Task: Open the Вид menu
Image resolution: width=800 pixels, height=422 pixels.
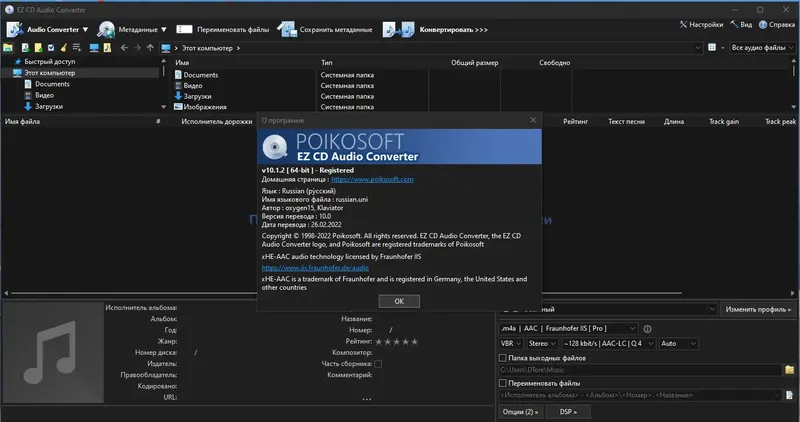Action: click(741, 24)
